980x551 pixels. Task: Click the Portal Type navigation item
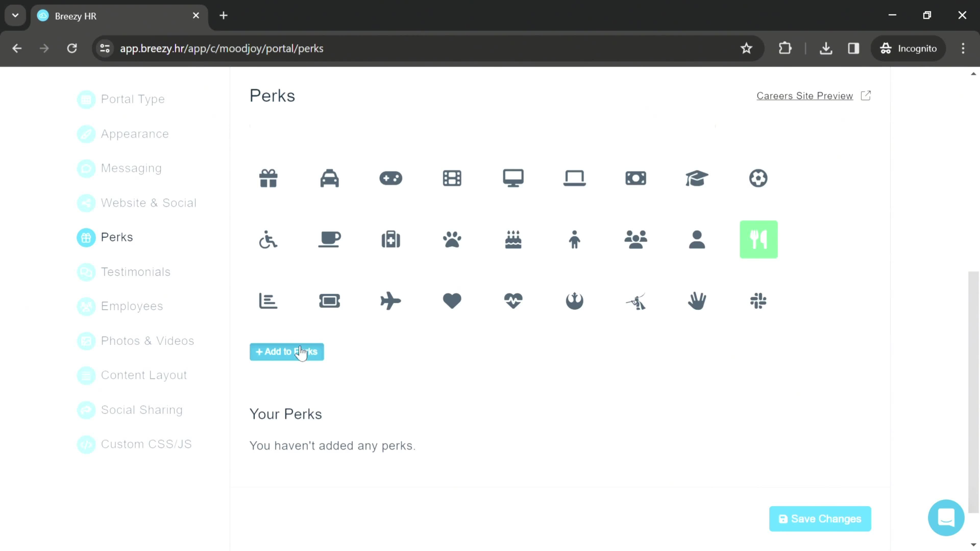133,99
